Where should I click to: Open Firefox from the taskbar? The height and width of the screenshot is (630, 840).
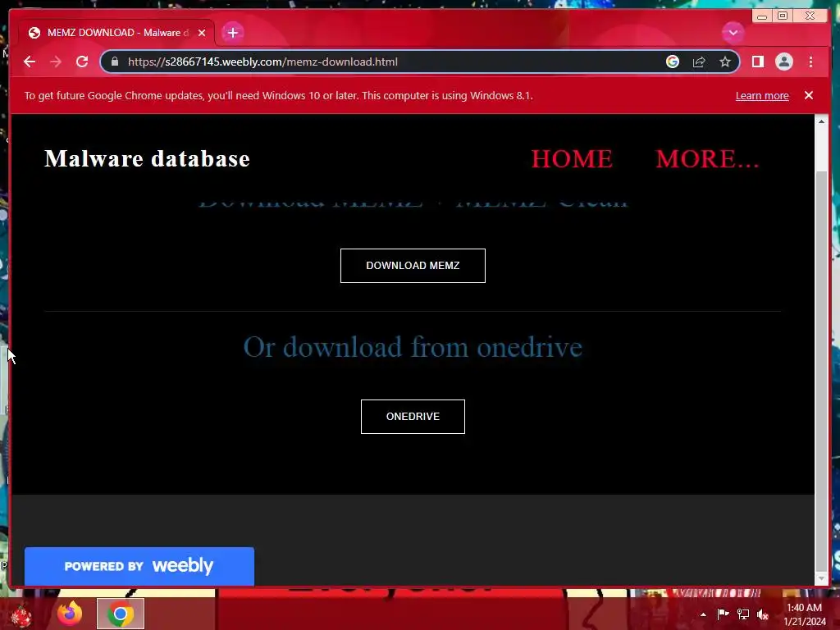coord(70,614)
